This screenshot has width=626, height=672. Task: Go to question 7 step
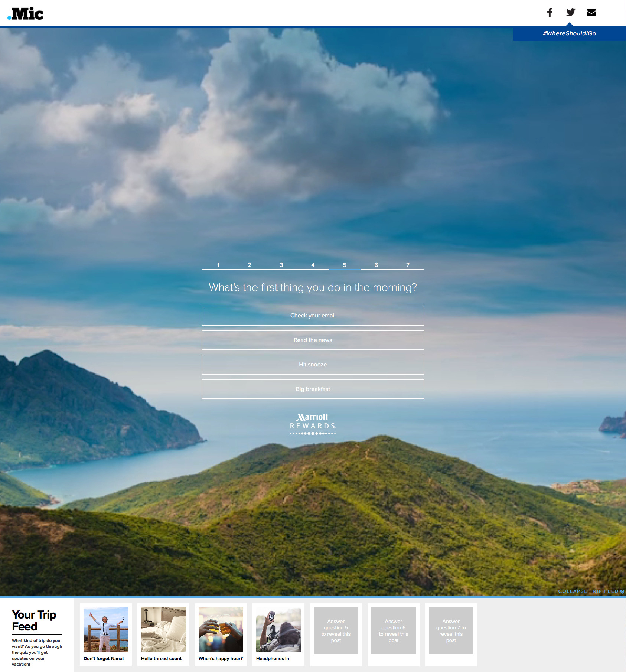click(408, 265)
